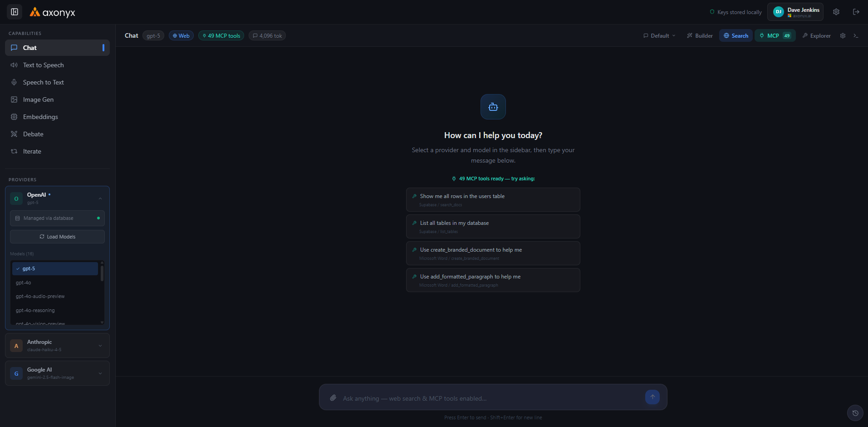Open Dave Jenkins profile
The image size is (868, 427).
click(795, 12)
